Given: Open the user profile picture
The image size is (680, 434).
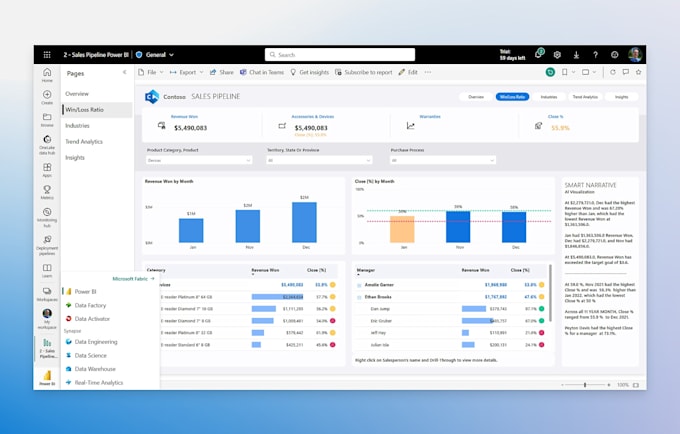Looking at the screenshot, I should (635, 55).
